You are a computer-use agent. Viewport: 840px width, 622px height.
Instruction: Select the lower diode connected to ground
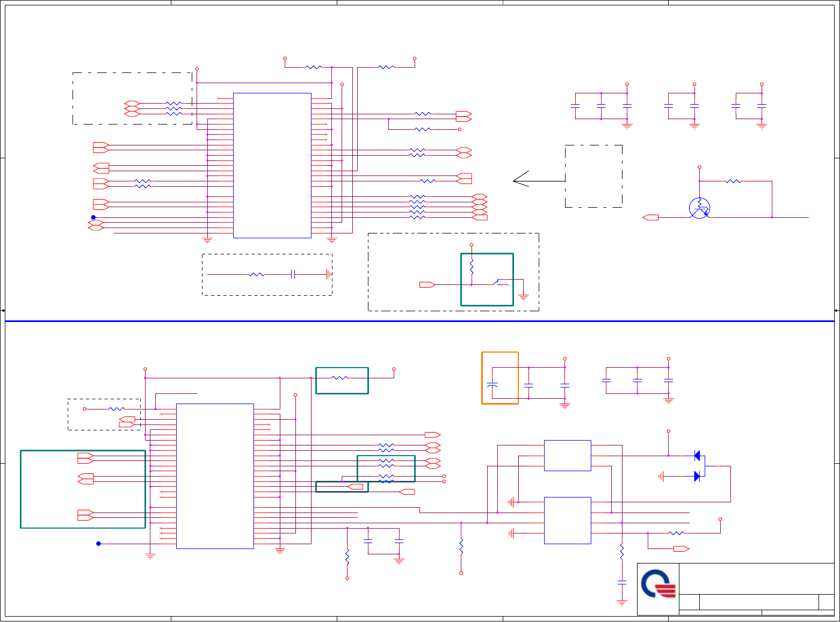(697, 476)
